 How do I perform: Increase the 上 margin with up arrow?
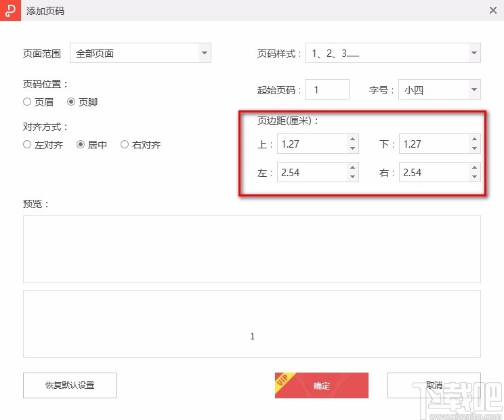coord(352,140)
